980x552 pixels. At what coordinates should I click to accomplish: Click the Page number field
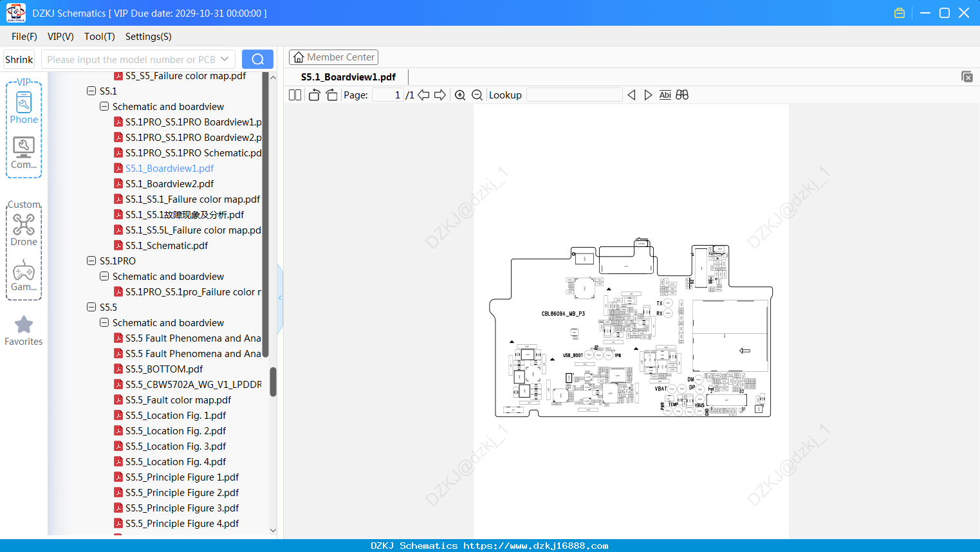point(388,95)
